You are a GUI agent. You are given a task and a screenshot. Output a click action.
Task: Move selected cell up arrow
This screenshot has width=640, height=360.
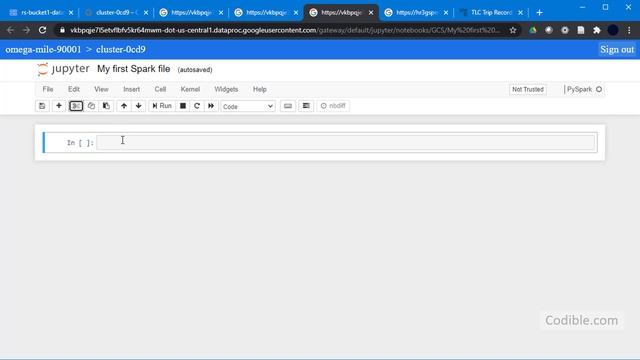click(124, 106)
